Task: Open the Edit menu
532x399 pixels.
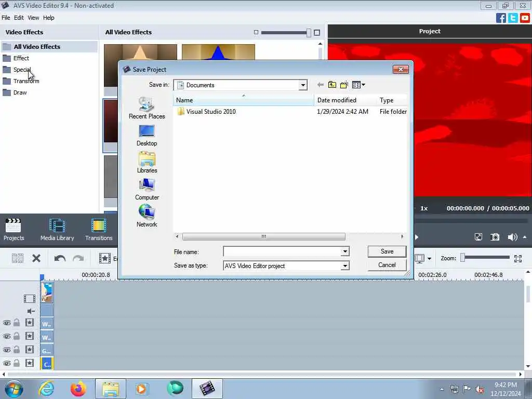Action: point(19,18)
